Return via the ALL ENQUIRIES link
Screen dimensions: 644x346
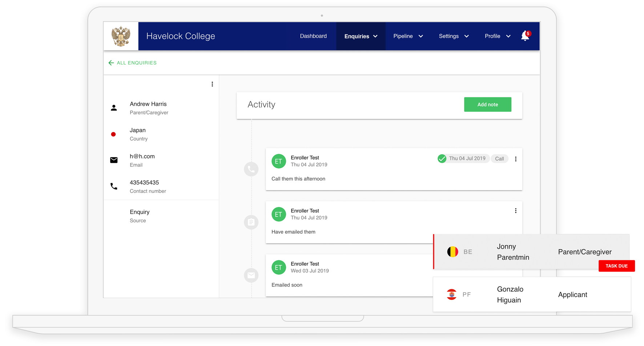coord(137,63)
